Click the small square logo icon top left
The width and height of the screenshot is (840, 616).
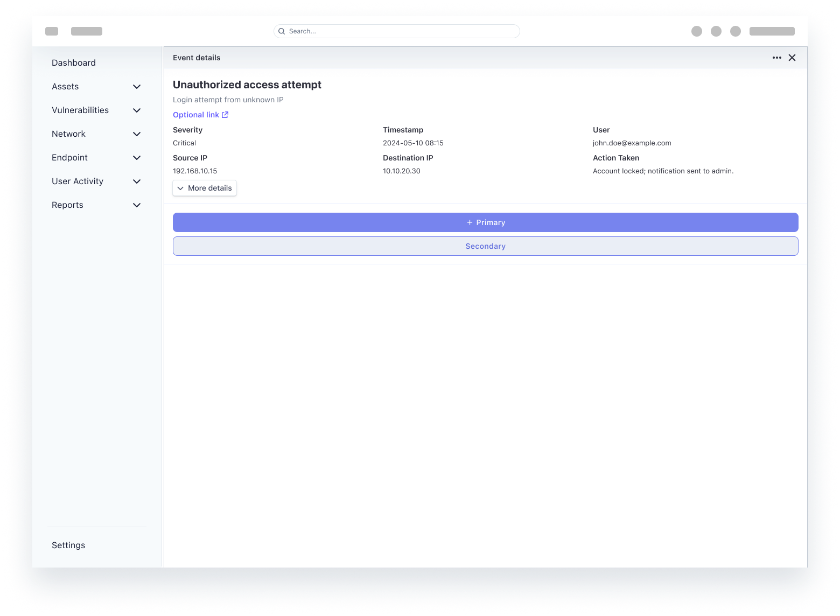click(52, 31)
